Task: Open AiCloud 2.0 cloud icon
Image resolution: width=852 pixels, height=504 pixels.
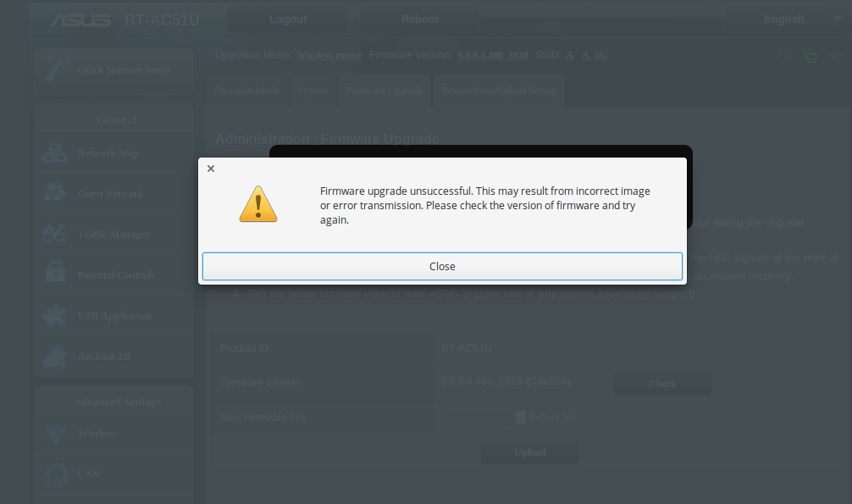Action: (x=54, y=356)
